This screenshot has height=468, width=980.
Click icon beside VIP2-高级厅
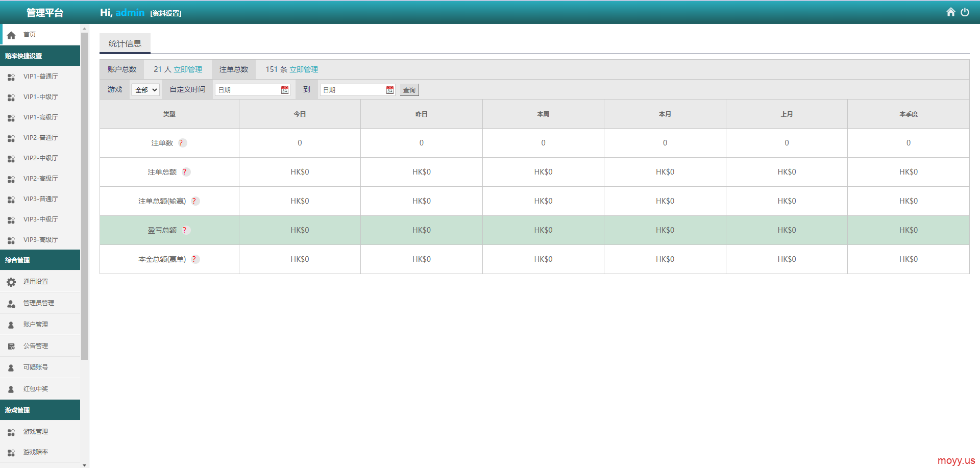click(11, 179)
